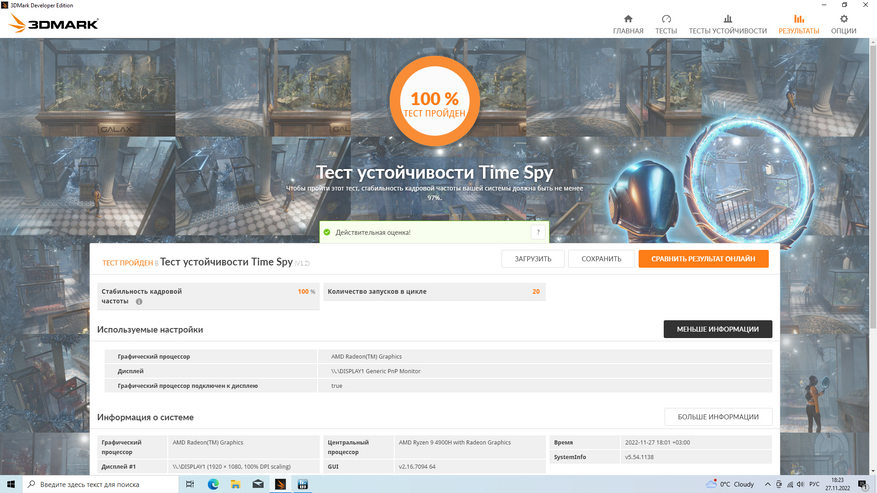Click the AMD Ryzen 9 4900H processor text
The image size is (877, 493).
[454, 442]
